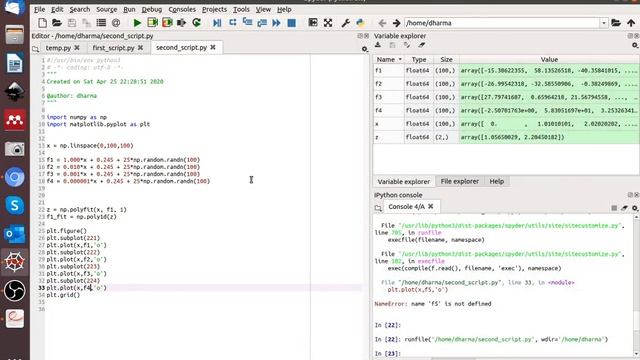
Task: Remove all variables with eraser icon
Action: [422, 45]
